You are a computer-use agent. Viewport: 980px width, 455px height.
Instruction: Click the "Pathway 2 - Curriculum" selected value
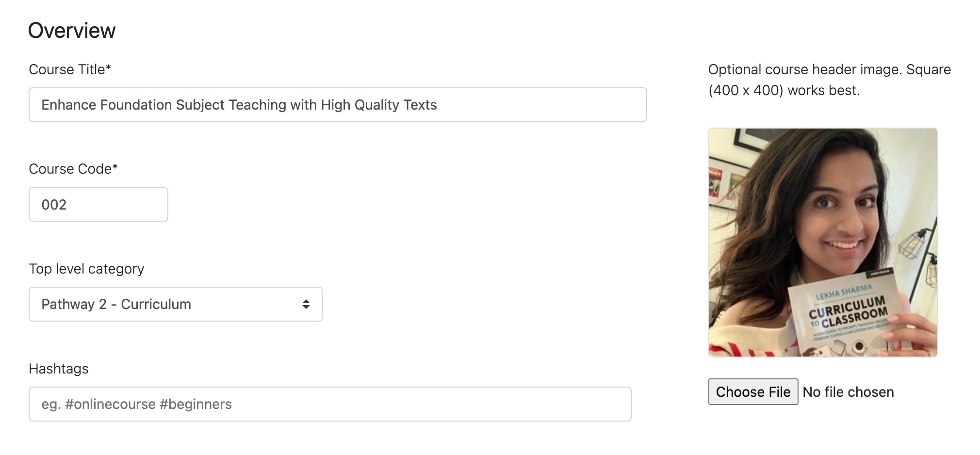pyautogui.click(x=116, y=304)
